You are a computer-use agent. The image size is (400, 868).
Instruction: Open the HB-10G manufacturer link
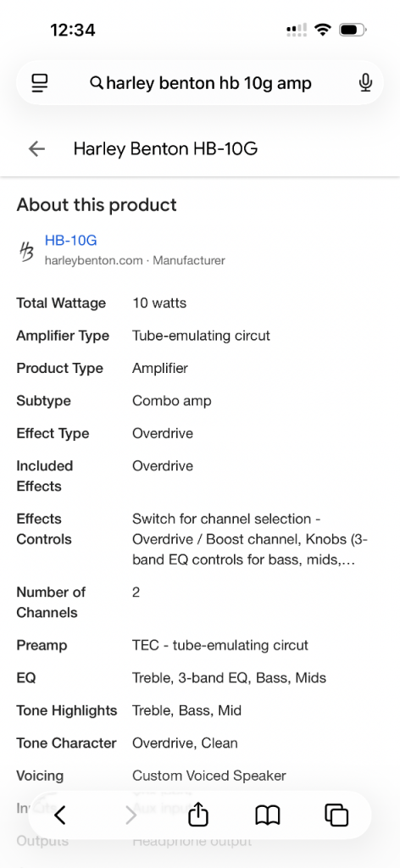pos(71,240)
